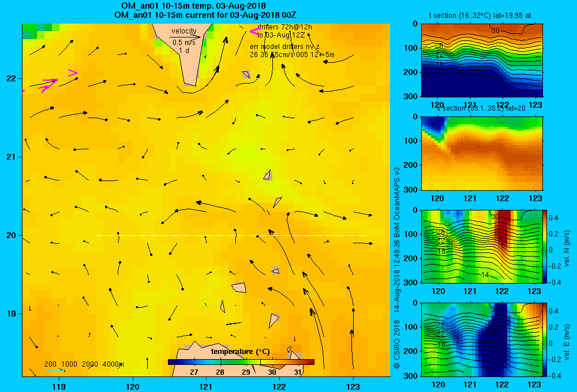The width and height of the screenshot is (577, 392).
Task: Click longitude tick label '123' below the main map
Action: point(353,386)
